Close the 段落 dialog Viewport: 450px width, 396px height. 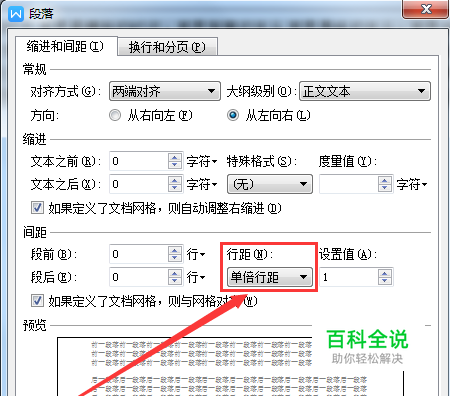[426, 9]
